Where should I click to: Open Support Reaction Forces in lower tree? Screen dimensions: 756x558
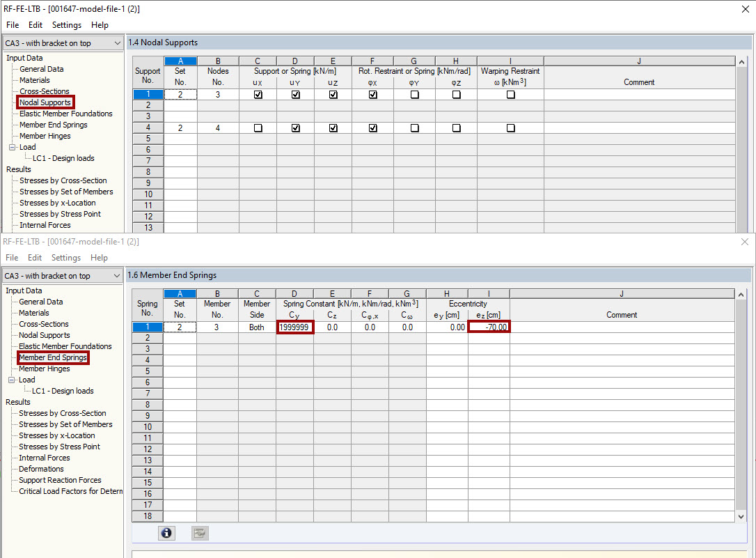[61, 480]
